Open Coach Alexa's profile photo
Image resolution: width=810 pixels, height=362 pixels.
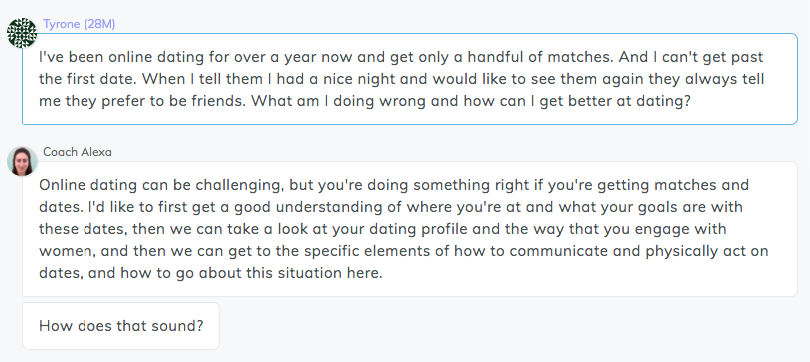tap(22, 161)
